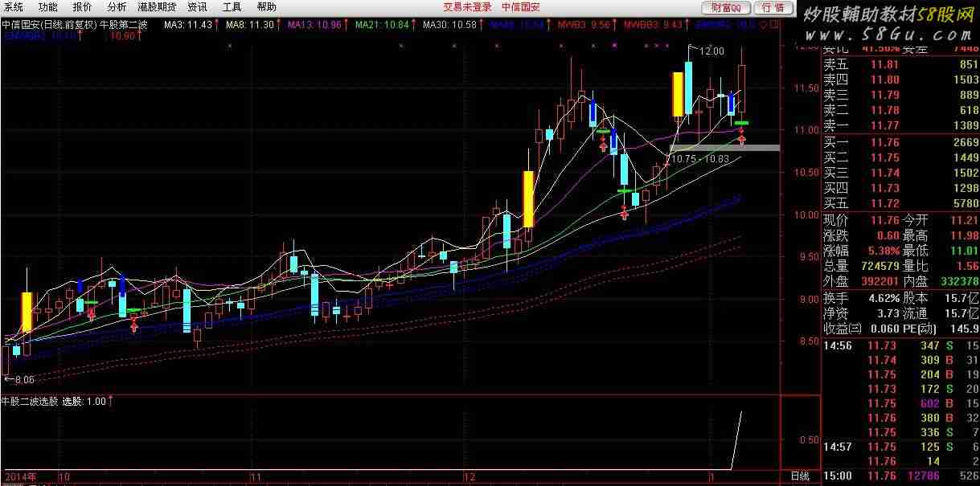The image size is (980, 486).
Task: Click the 中信国安(日线,前复权) chart title
Action: click(x=51, y=25)
